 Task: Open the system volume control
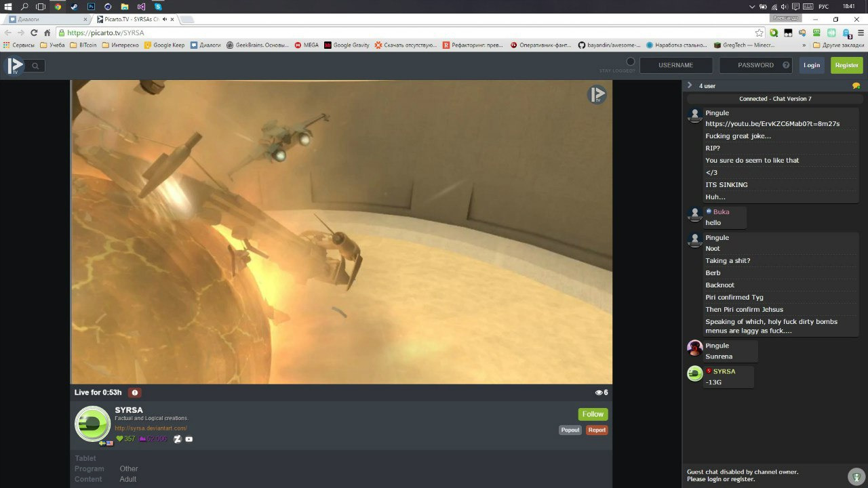pyautogui.click(x=783, y=6)
